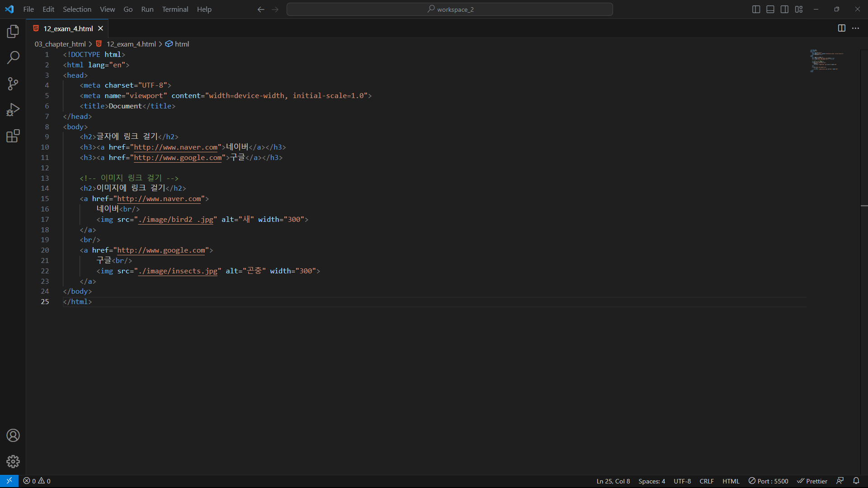Split the editor to the right

(x=841, y=28)
